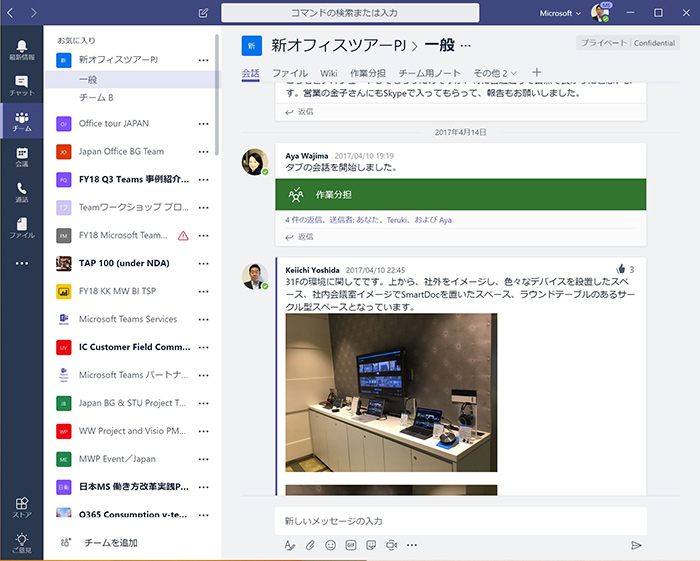Open the Files icon in left rail
The image size is (700, 561).
pyautogui.click(x=21, y=228)
